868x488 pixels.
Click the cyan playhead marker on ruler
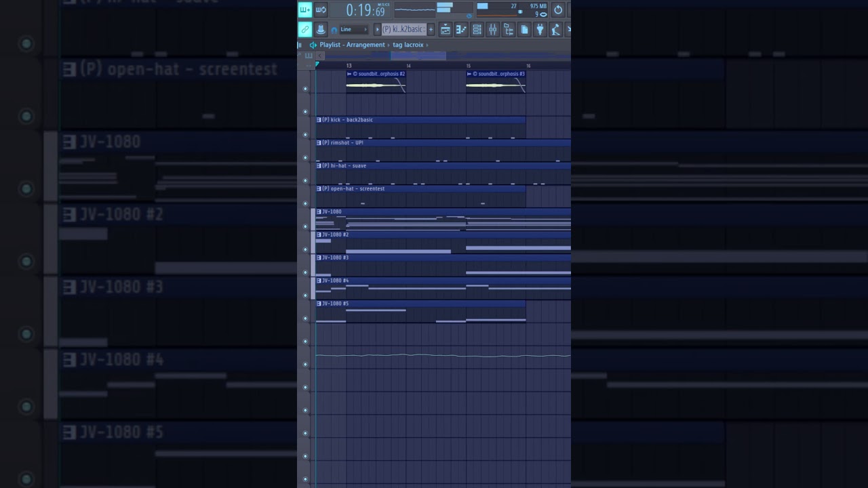pyautogui.click(x=317, y=65)
